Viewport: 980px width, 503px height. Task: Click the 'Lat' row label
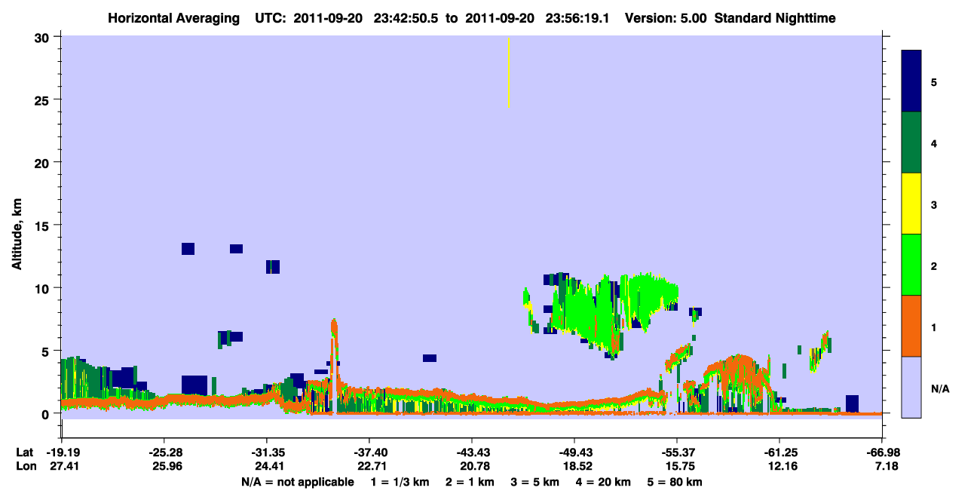tap(24, 452)
